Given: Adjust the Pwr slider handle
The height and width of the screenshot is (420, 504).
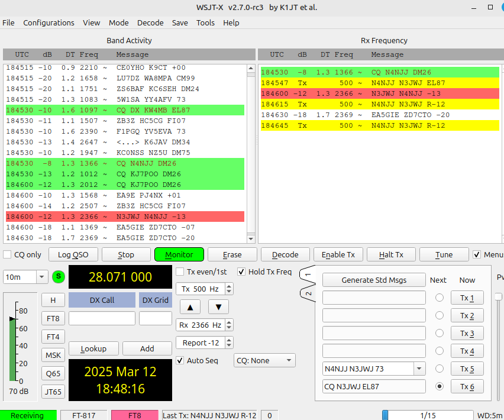Looking at the screenshot, I should 498,296.
